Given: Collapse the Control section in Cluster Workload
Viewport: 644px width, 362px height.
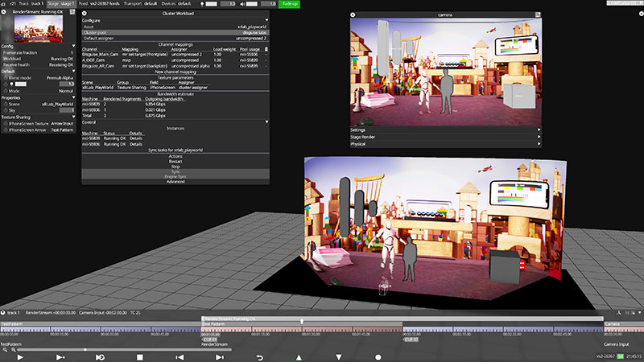Looking at the screenshot, I should (x=266, y=122).
